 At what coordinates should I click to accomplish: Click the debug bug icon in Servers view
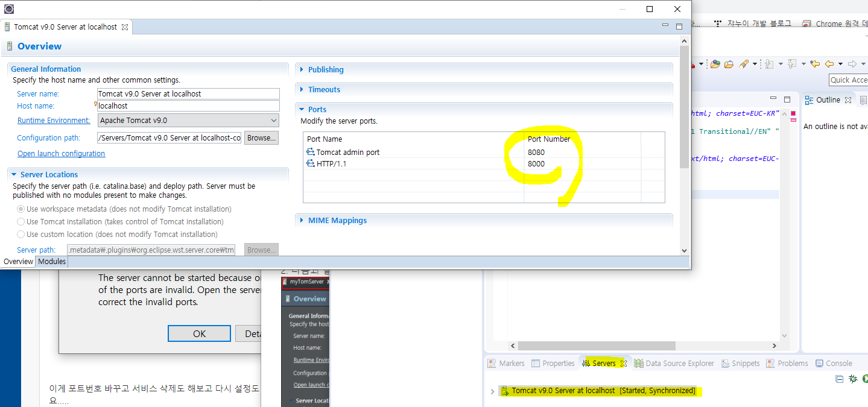click(x=852, y=379)
